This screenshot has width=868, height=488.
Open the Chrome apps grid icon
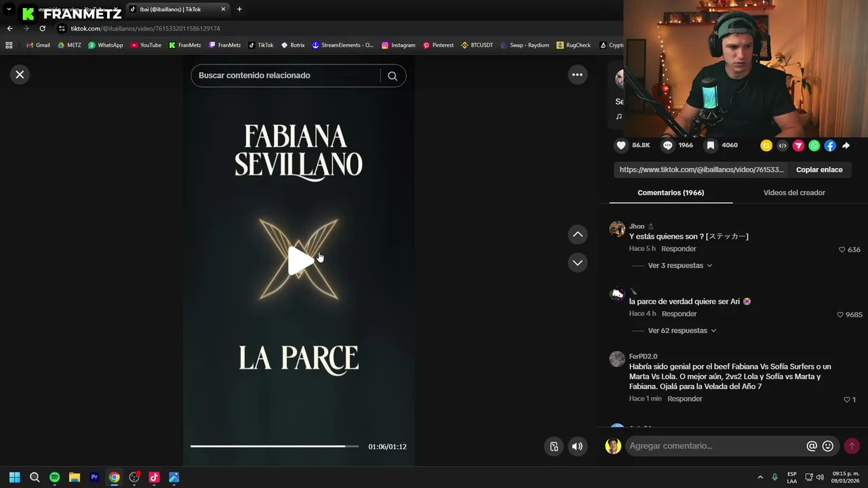coord(9,45)
